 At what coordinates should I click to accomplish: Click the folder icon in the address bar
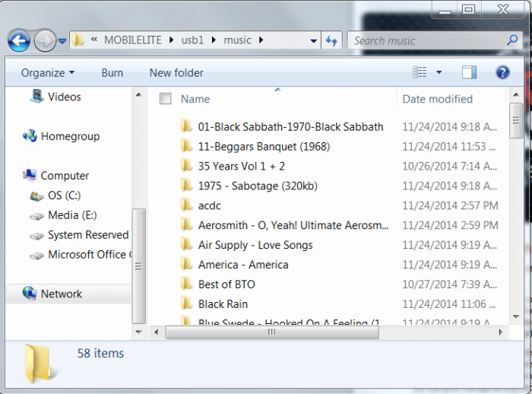(78, 40)
